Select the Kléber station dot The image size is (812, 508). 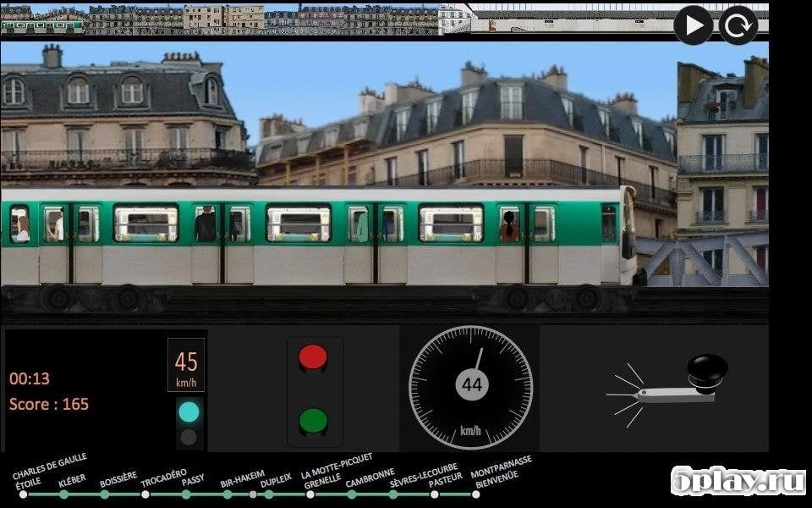point(63,494)
